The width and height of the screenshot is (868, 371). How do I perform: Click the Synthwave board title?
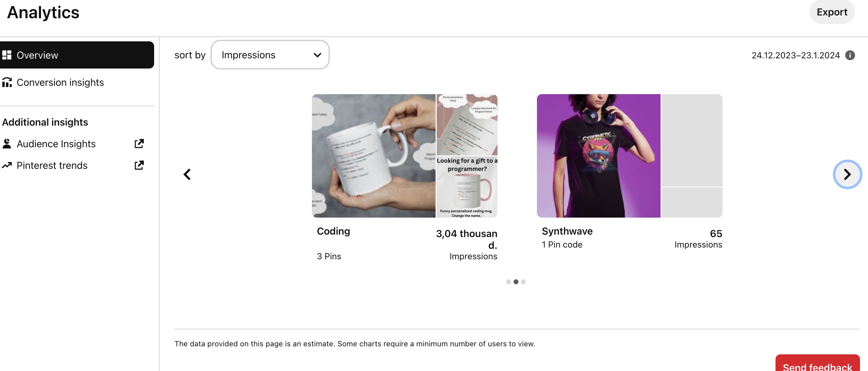(567, 231)
